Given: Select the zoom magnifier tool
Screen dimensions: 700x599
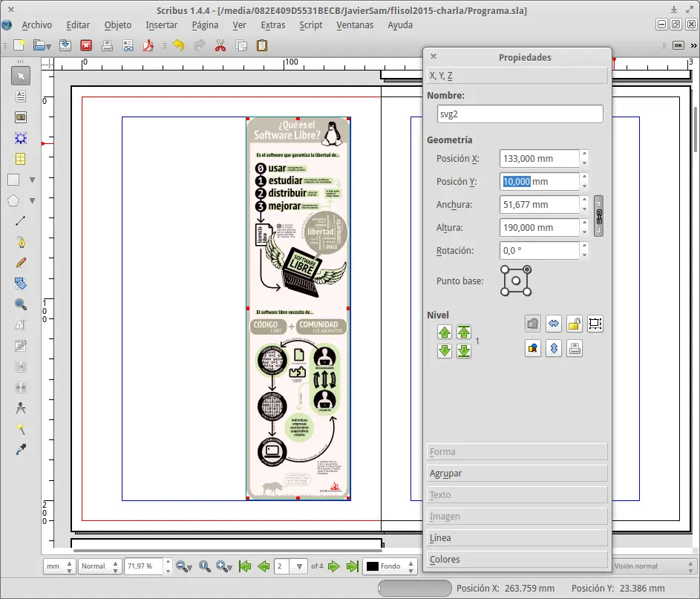Looking at the screenshot, I should 21,304.
